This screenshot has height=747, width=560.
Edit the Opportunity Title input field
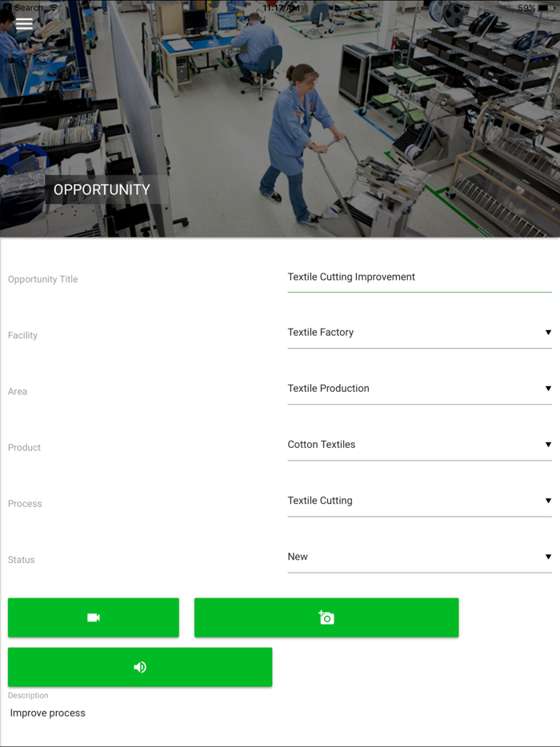419,278
